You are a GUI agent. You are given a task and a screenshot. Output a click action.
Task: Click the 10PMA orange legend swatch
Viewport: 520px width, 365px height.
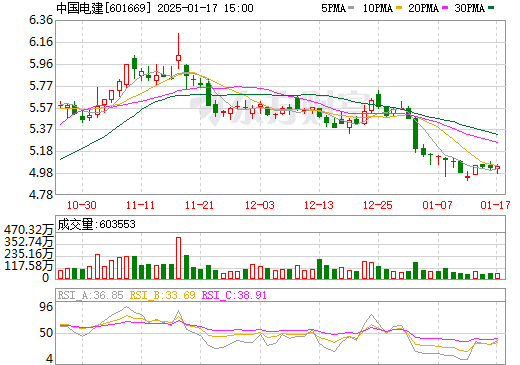pos(399,8)
